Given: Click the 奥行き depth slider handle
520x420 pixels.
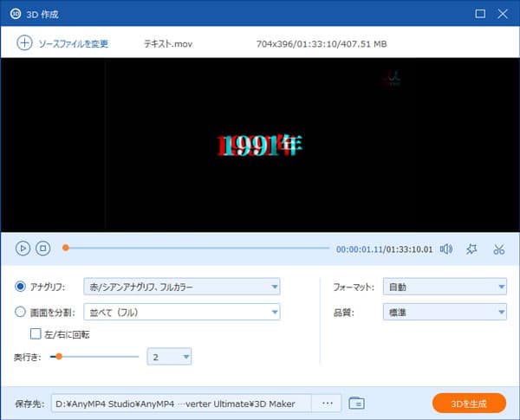Looking at the screenshot, I should tap(59, 357).
